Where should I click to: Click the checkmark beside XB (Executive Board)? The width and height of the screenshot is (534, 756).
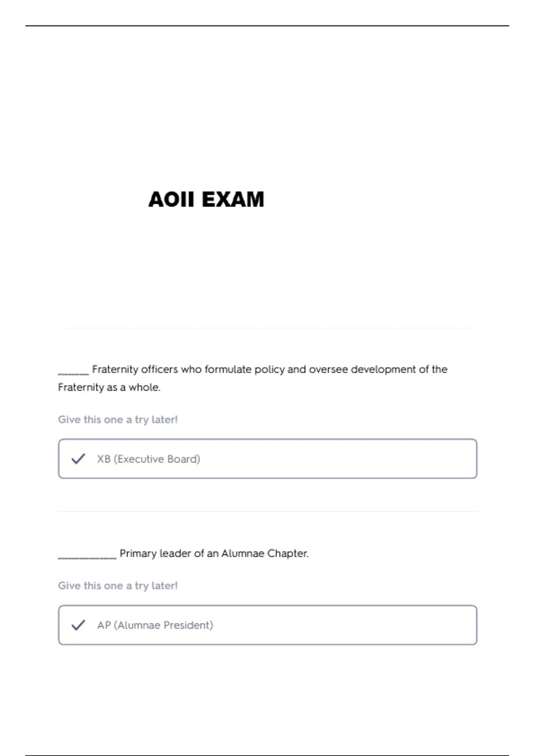click(78, 458)
